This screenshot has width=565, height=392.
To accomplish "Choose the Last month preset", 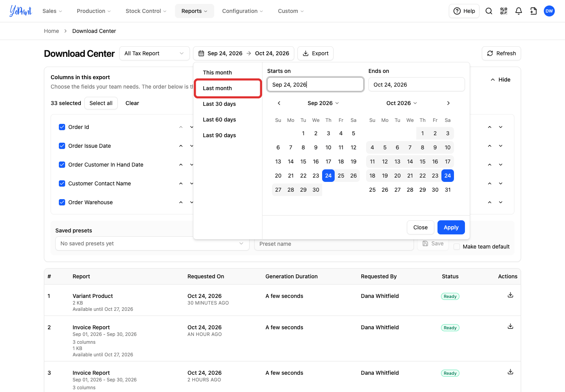I will (x=228, y=88).
